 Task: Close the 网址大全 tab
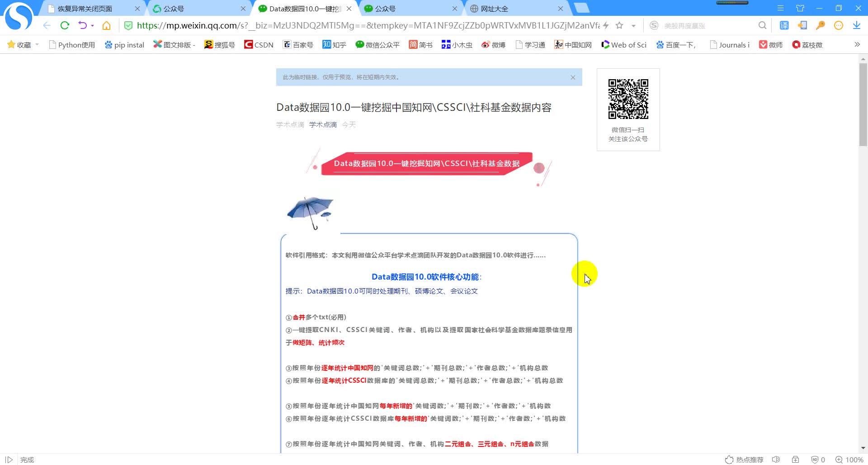561,9
